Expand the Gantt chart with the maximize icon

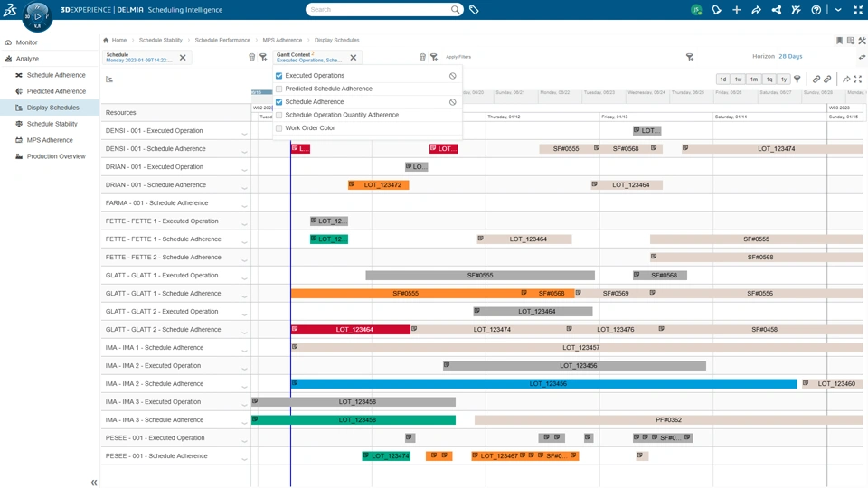pos(858,80)
